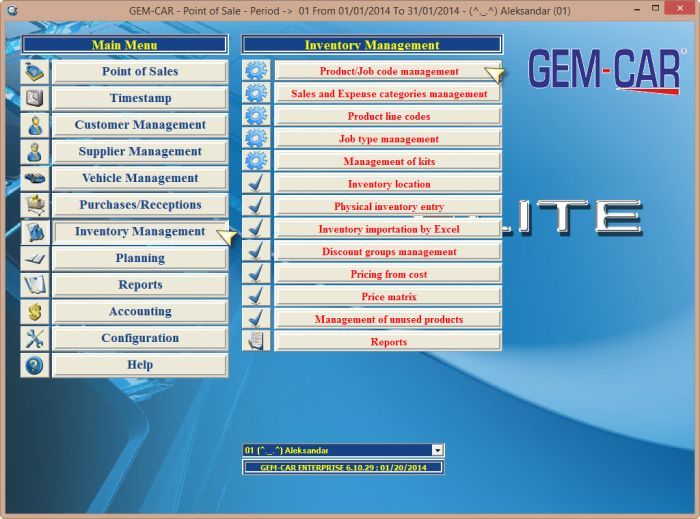This screenshot has width=700, height=519.
Task: Open Physical inventory entry
Action: tap(388, 206)
